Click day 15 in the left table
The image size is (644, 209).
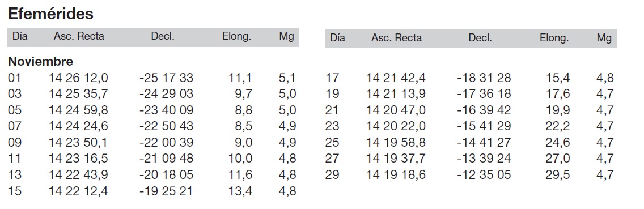click(x=14, y=191)
